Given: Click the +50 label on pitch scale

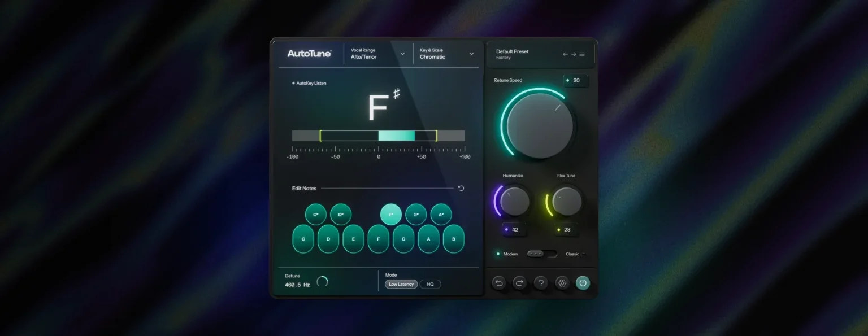Looking at the screenshot, I should 422,156.
